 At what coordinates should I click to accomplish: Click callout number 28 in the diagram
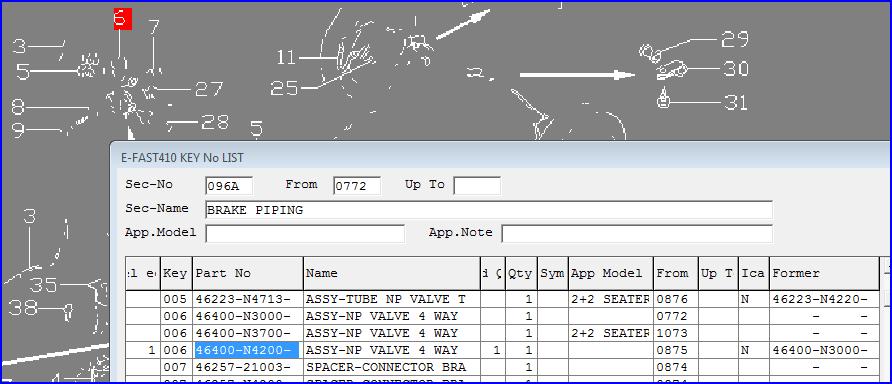pyautogui.click(x=215, y=122)
